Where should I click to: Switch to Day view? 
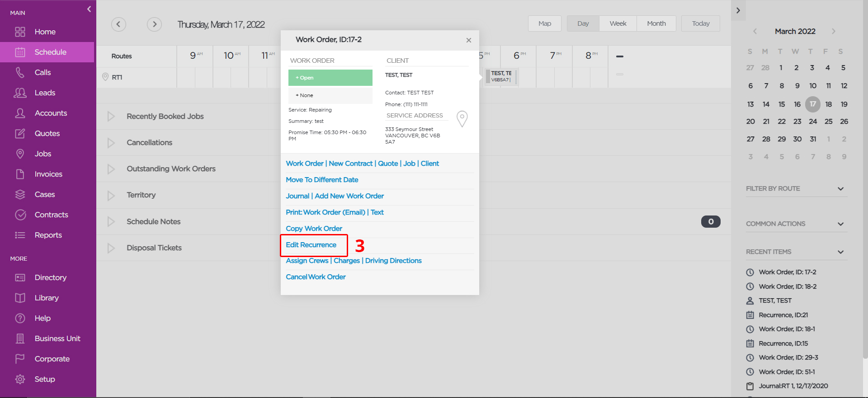click(x=583, y=23)
